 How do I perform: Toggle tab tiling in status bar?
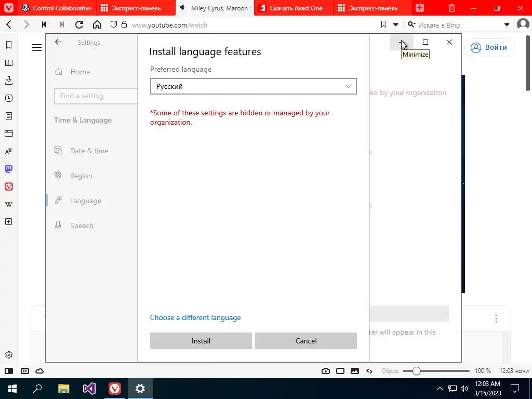pyautogui.click(x=25, y=371)
